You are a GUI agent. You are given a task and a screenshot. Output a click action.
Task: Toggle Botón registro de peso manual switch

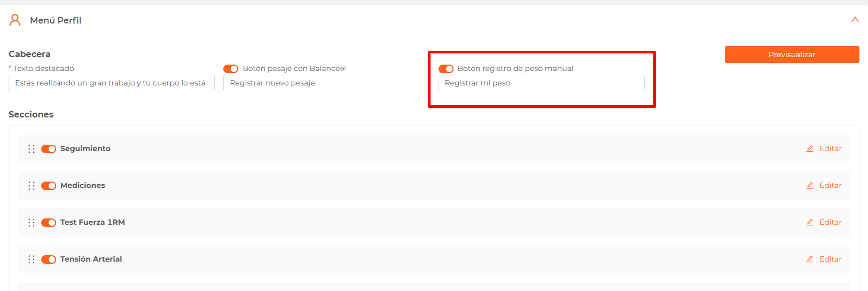tap(446, 69)
